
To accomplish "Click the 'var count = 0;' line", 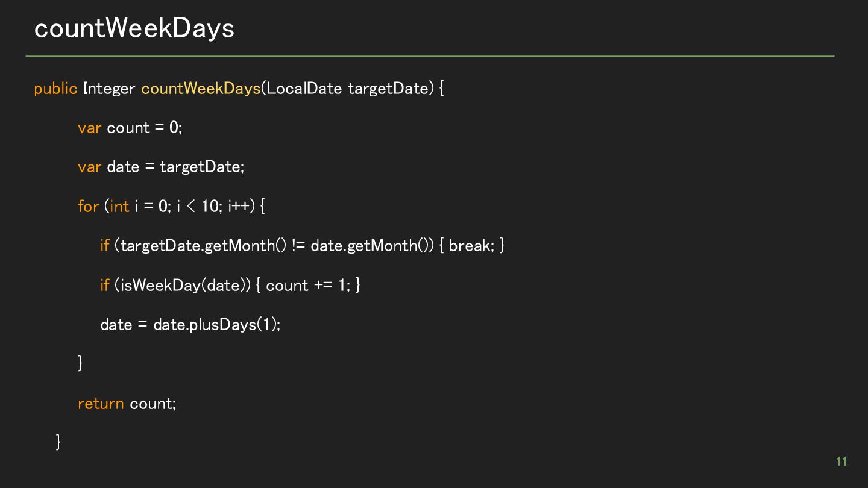I will (x=130, y=128).
